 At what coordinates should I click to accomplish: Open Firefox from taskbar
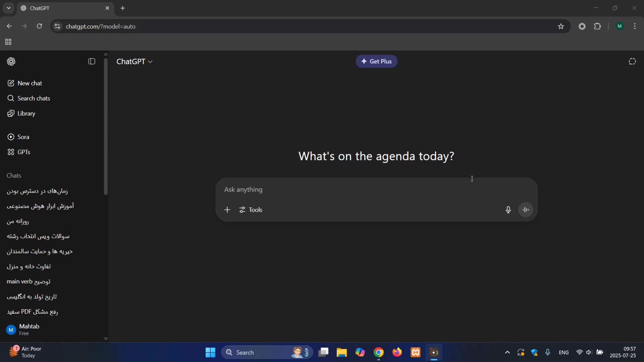(x=397, y=352)
